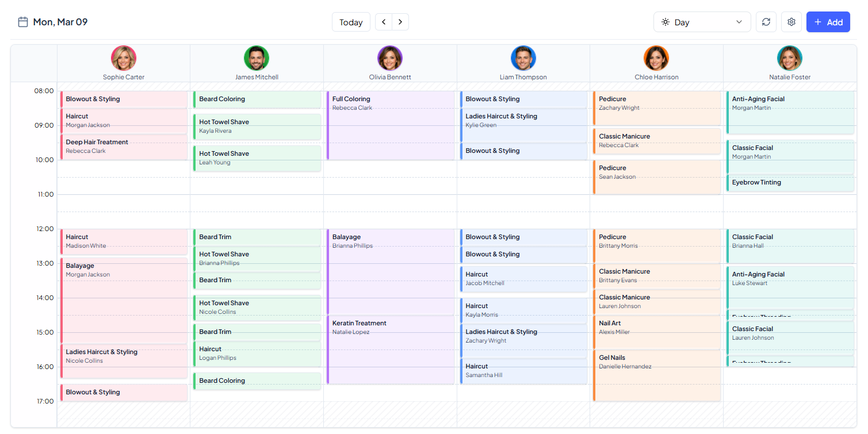
Task: Open the settings gear icon
Action: coord(791,21)
